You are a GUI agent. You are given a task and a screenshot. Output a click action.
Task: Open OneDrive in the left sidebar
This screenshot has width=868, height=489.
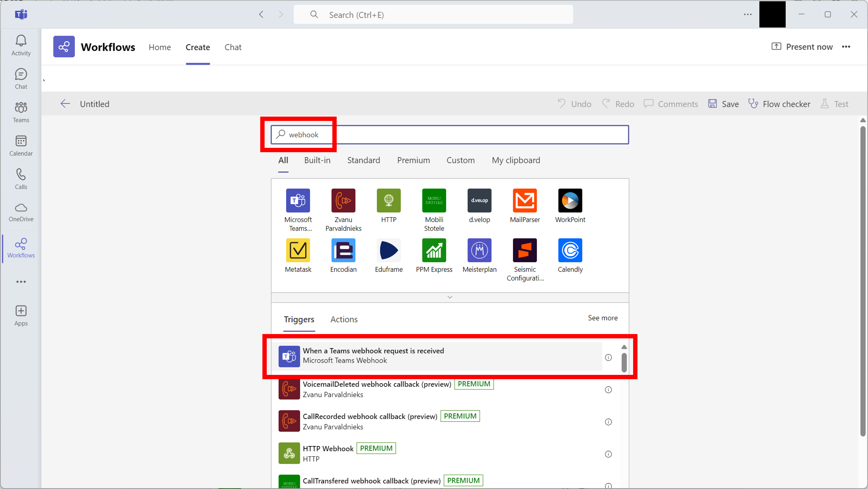pos(21,212)
